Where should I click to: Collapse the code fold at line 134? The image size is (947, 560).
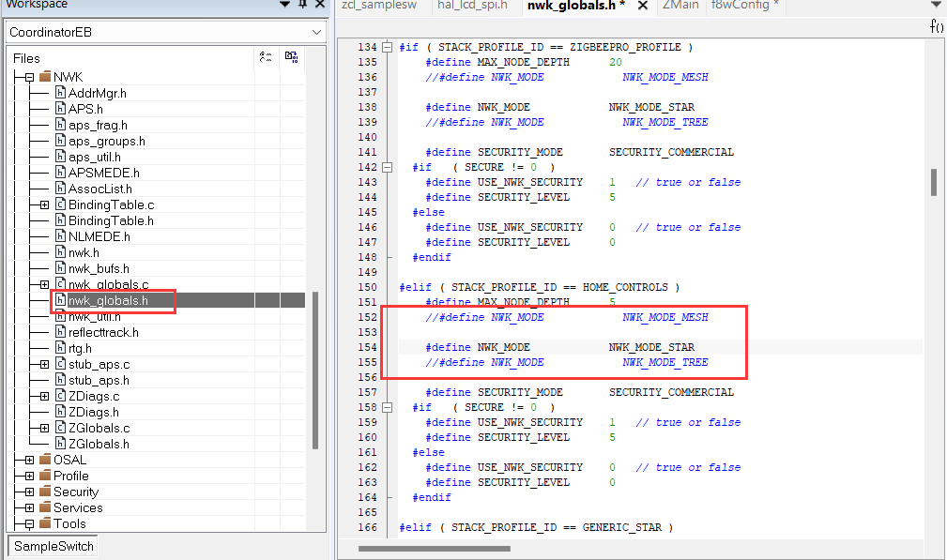(x=387, y=47)
